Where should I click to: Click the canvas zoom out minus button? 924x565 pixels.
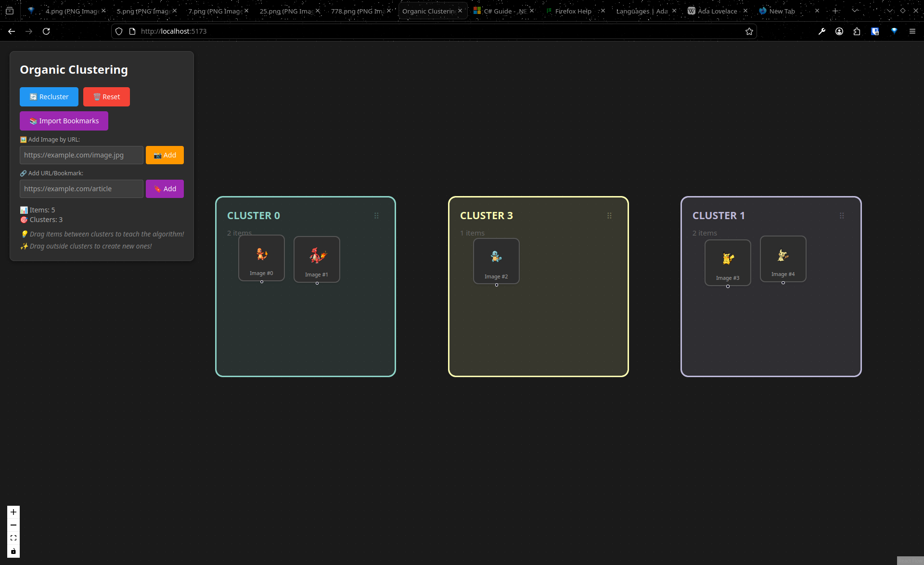[x=13, y=525]
